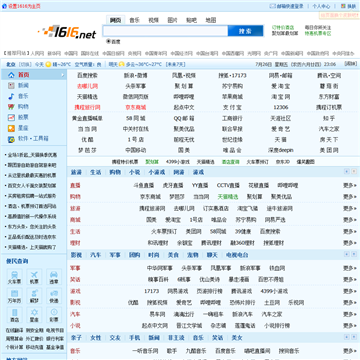Switch to 贴吧 search tab
360x360 pixels.
coord(191,20)
